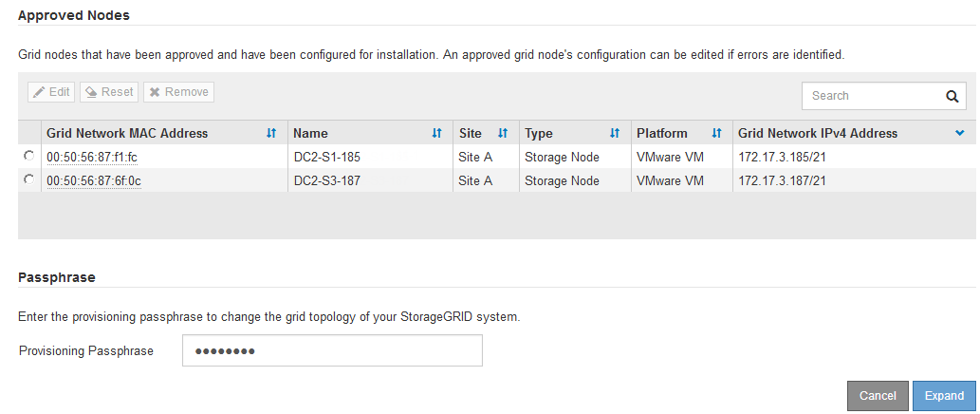Open MAC address 00:50:56:87:6f:0c link
The image size is (980, 414).
93,180
